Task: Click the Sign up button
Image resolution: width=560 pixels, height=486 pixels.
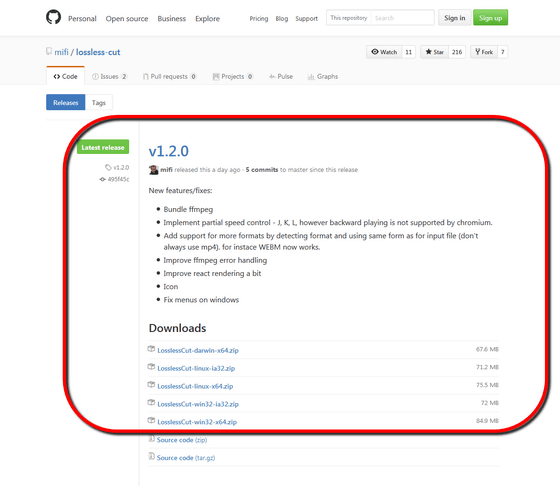Action: click(490, 18)
